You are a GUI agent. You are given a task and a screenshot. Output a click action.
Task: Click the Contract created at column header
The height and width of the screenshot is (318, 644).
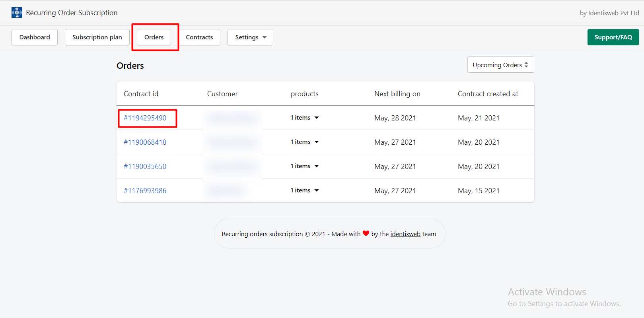tap(488, 94)
